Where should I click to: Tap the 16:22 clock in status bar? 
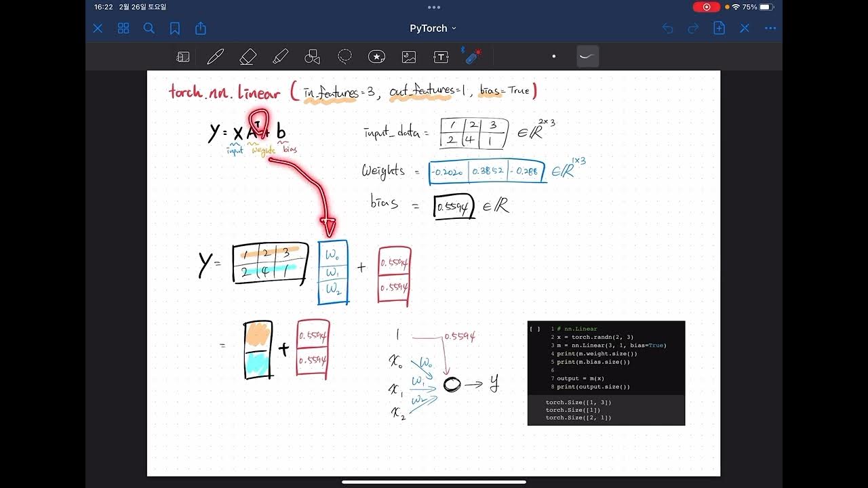tap(104, 7)
